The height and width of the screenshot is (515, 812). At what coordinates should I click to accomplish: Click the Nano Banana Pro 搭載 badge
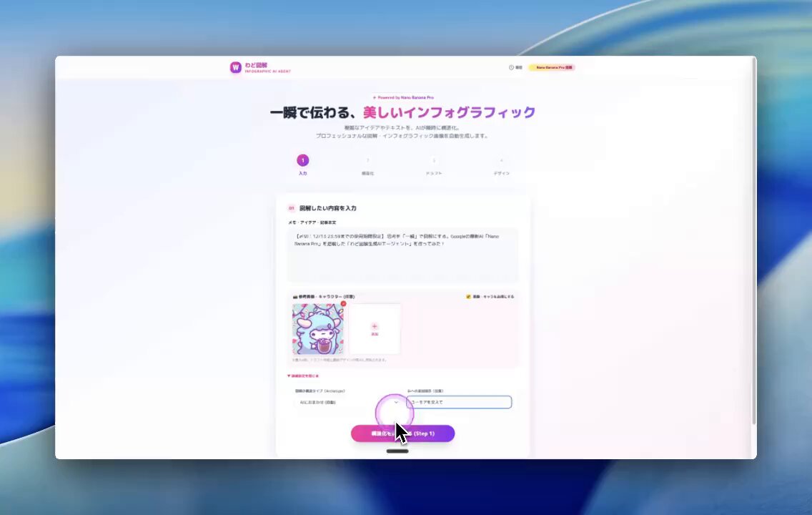(552, 67)
